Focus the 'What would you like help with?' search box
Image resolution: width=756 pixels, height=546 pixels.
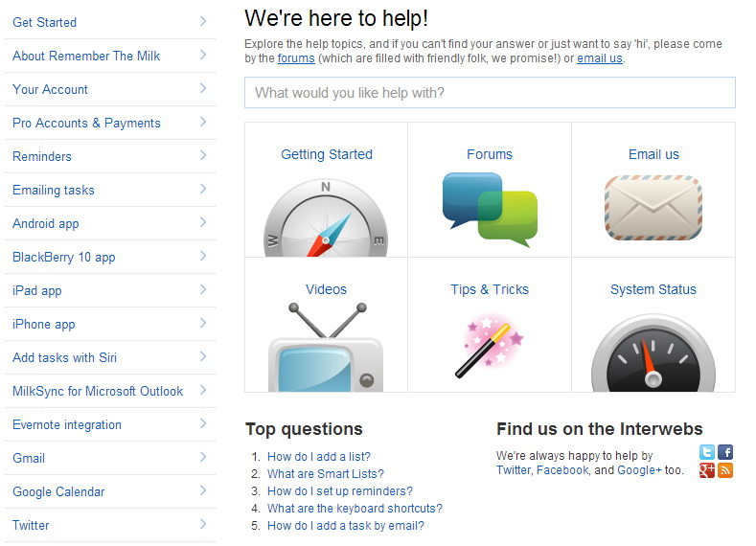point(490,93)
